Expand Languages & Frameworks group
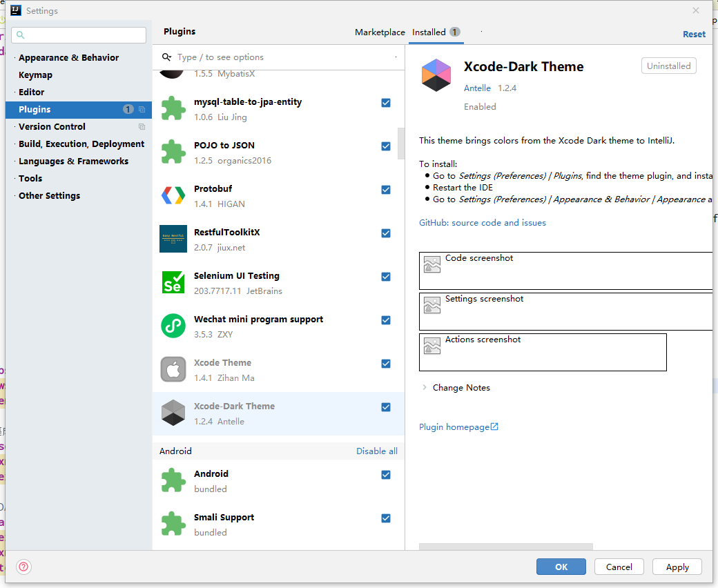This screenshot has width=718, height=588. (15, 161)
